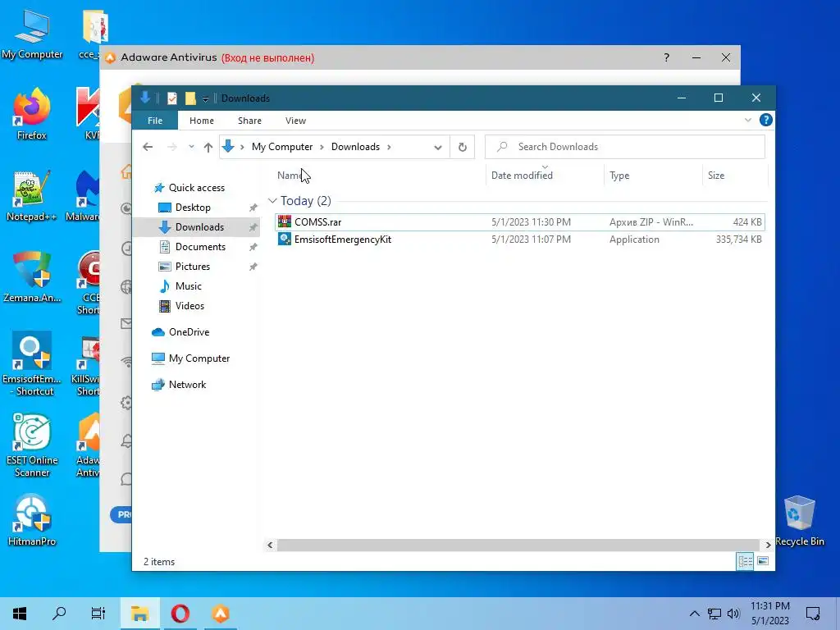This screenshot has height=630, width=840.
Task: Open Music in the navigation pane
Action: 188,286
